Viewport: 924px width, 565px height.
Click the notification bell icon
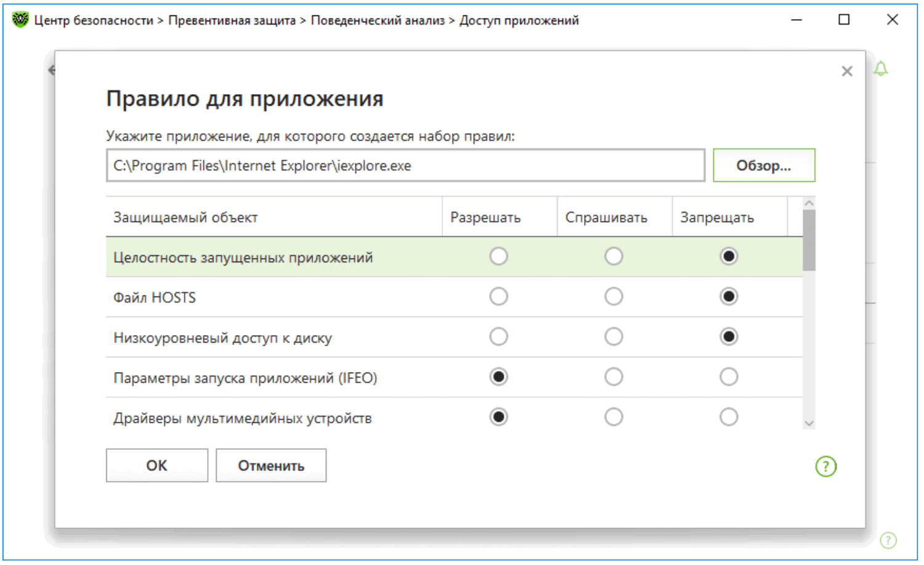click(x=881, y=69)
